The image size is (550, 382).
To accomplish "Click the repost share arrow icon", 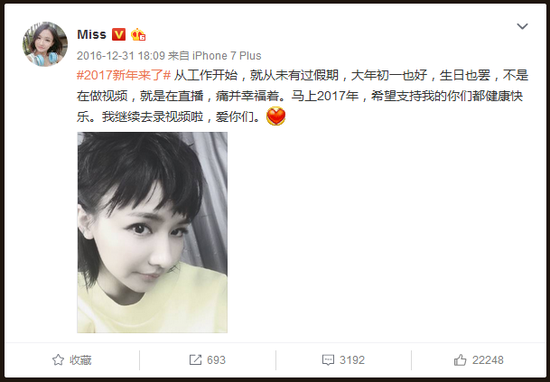I will click(x=195, y=360).
